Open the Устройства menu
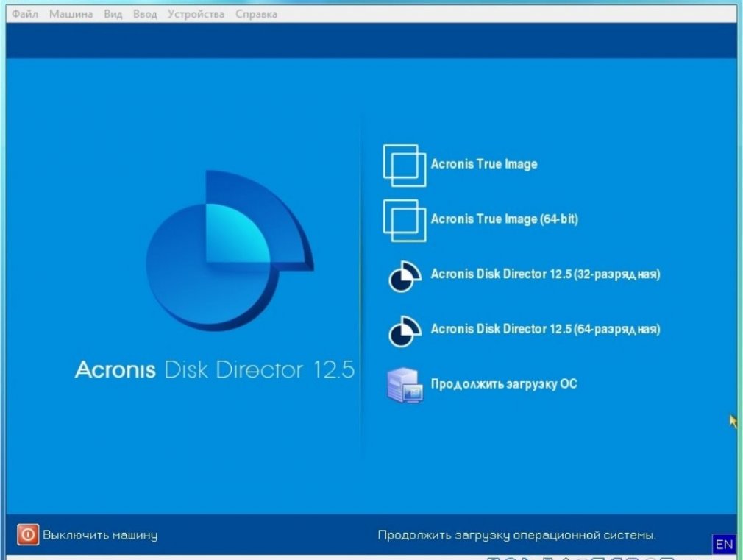This screenshot has height=560, width=743. coord(196,14)
